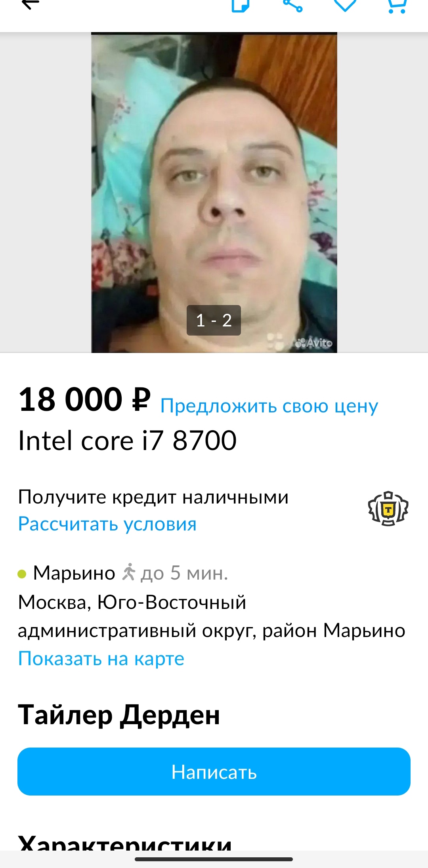
Task: Tap the listing title Intel core i7 8700
Action: [x=128, y=441]
